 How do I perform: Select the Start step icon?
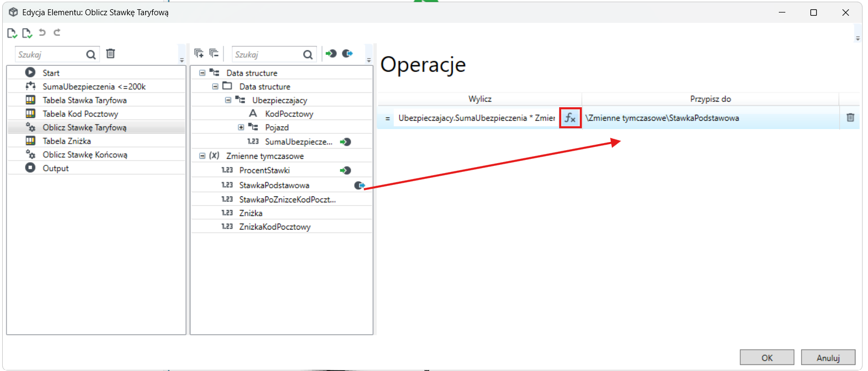coord(30,72)
